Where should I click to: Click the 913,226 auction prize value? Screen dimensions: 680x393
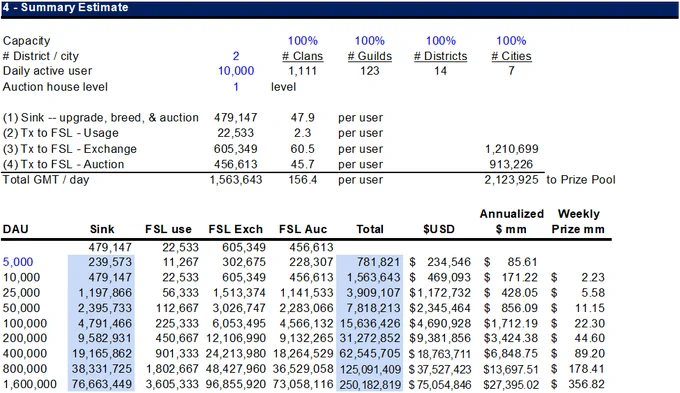512,164
